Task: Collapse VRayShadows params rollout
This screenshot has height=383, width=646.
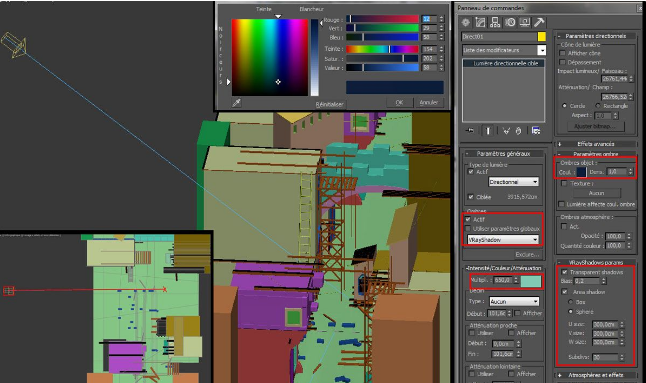Action: (x=595, y=262)
